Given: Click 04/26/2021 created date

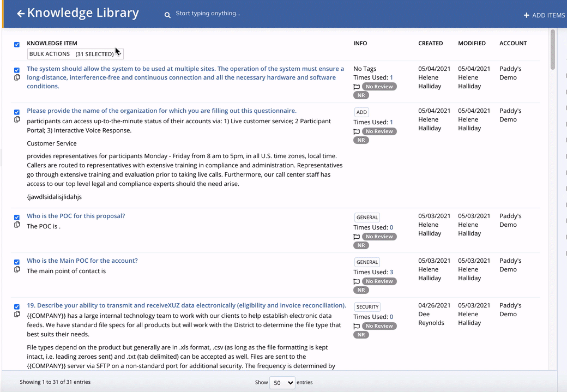Looking at the screenshot, I should click(435, 305).
